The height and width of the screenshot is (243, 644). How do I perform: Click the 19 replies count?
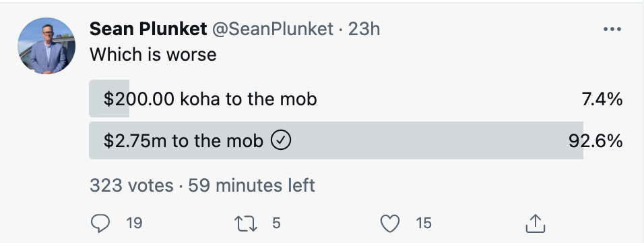[134, 223]
